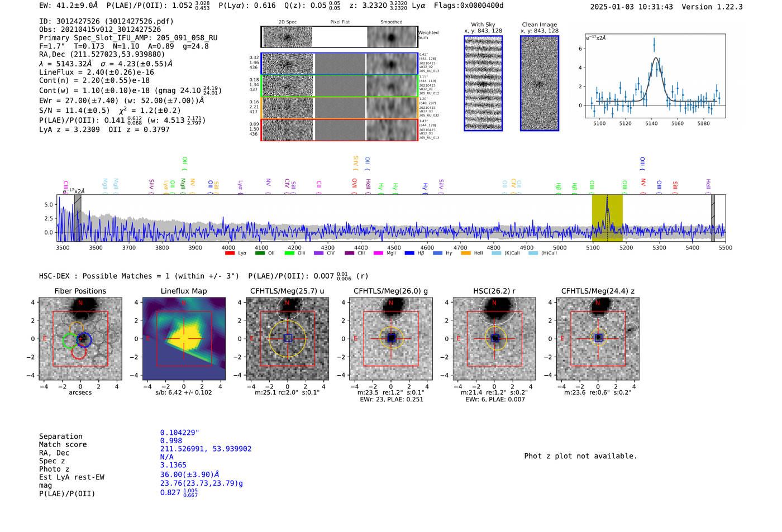
Task: Select the CFHTLS/Meg(24.4) z cutout
Action: pyautogui.click(x=598, y=339)
